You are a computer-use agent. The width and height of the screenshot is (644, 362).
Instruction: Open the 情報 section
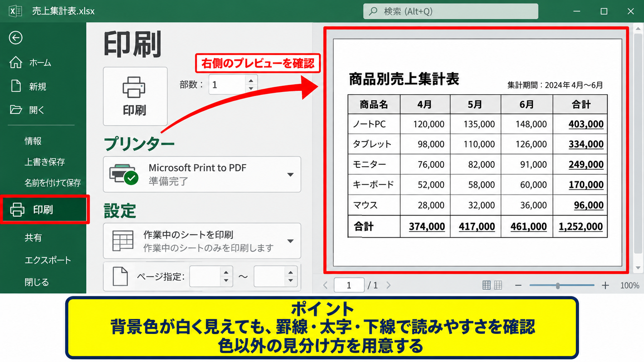coord(33,141)
